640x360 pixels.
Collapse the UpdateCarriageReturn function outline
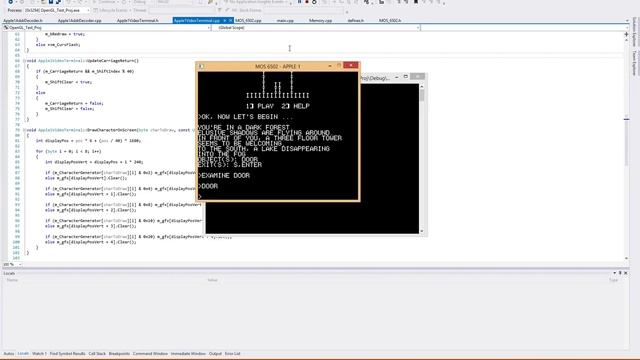24,61
